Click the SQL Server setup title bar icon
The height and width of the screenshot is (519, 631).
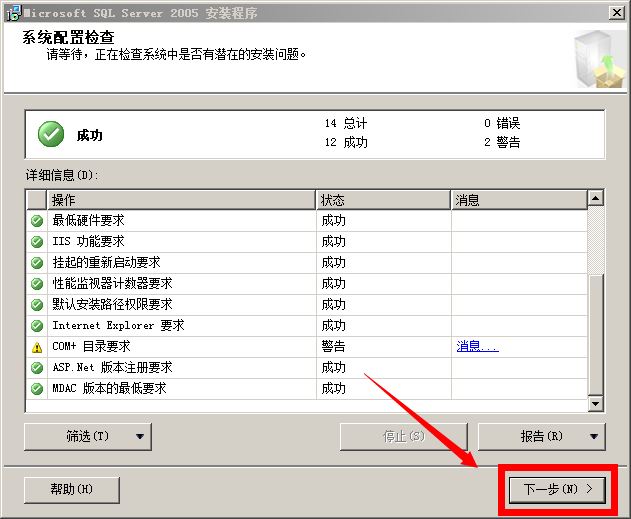[x=10, y=11]
